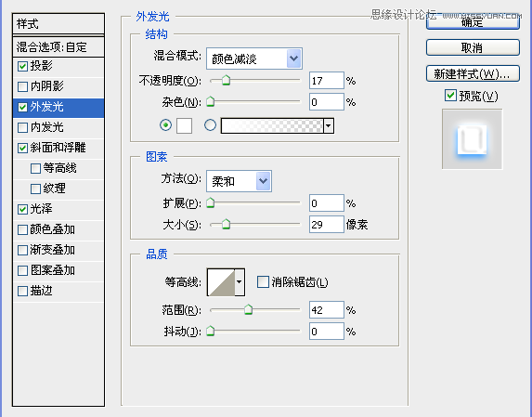Enable the 内阴影 checkbox

[x=22, y=86]
